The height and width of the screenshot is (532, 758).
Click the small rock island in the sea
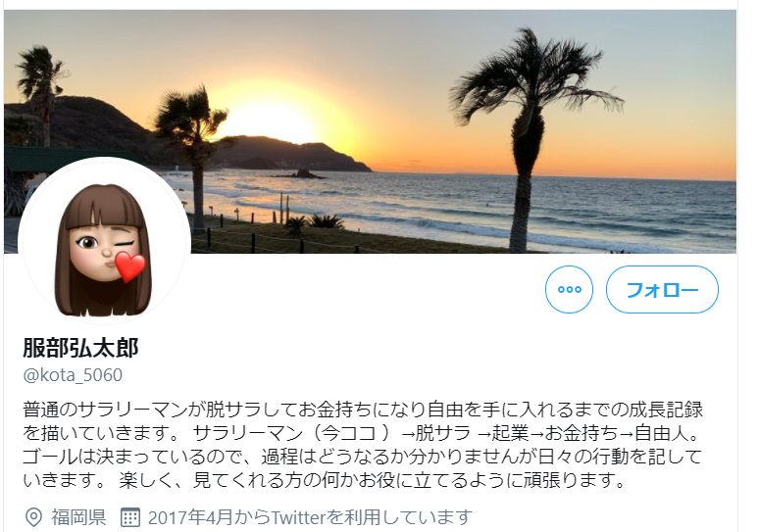tap(302, 174)
